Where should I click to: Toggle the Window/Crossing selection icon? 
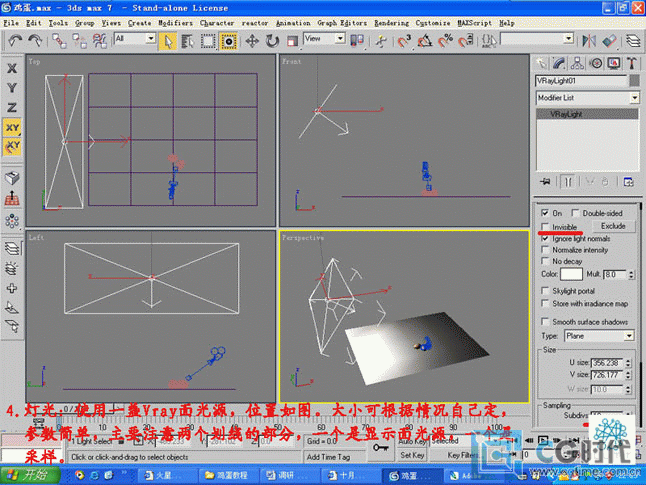(x=229, y=41)
